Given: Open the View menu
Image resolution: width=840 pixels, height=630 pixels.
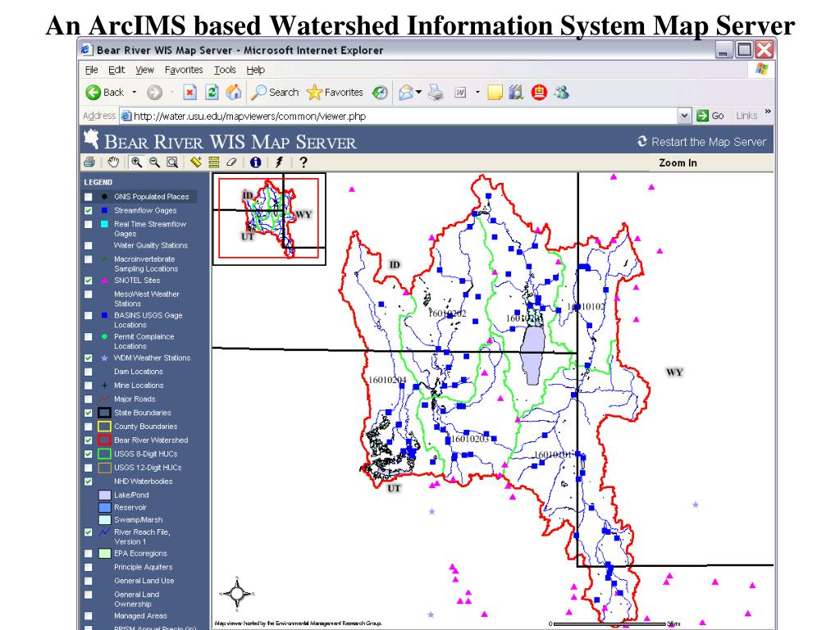Looking at the screenshot, I should (144, 70).
